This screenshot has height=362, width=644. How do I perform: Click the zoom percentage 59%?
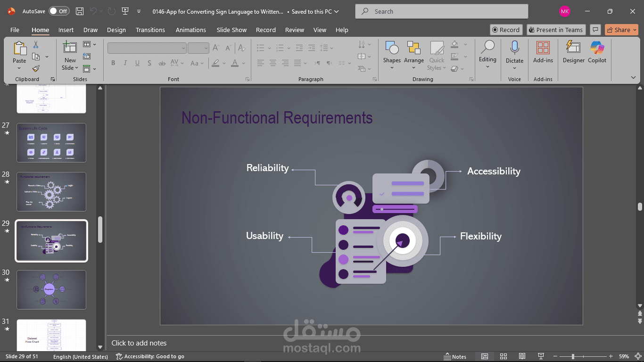click(624, 356)
